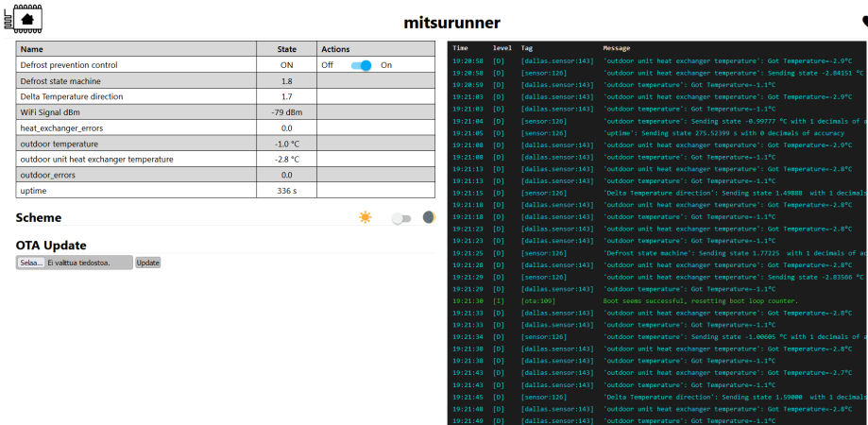Click 'Ei valittua tiedostoa.' file field
The height and width of the screenshot is (425, 868).
click(78, 263)
